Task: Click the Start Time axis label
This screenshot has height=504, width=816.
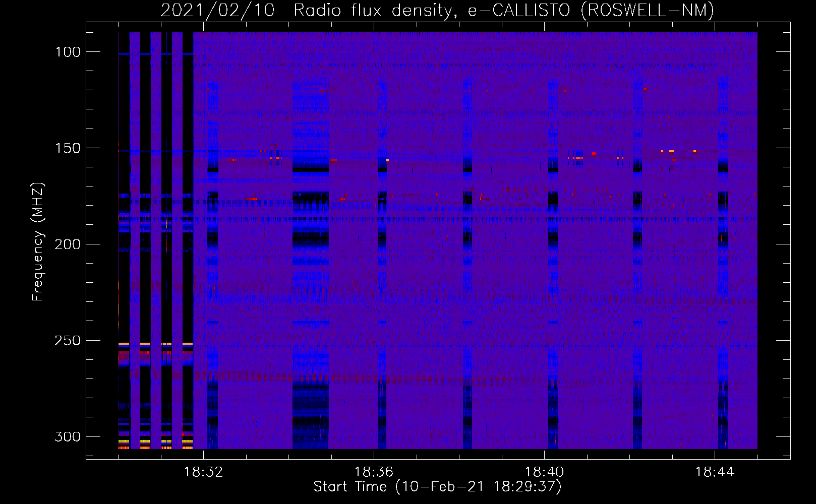Action: tap(437, 487)
